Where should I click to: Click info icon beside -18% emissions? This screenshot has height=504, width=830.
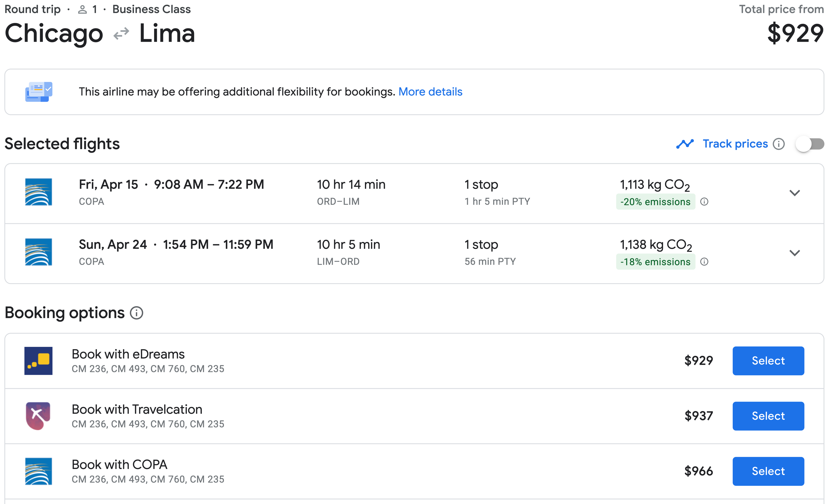(704, 262)
